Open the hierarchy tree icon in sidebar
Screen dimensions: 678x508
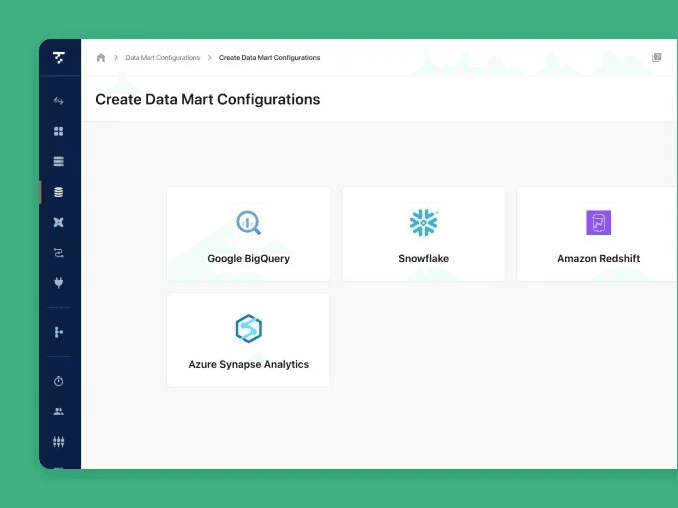coord(59,332)
